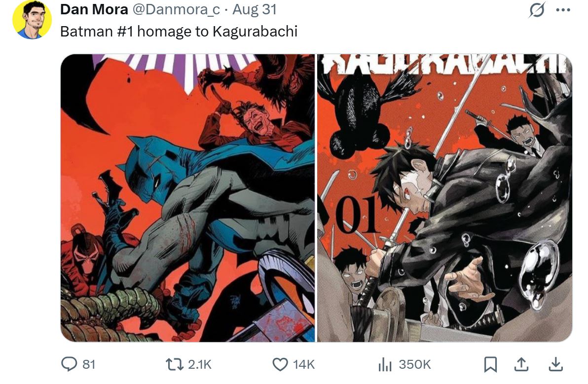Click the 81 replies count
Image resolution: width=588 pixels, height=384 pixels.
[88, 364]
